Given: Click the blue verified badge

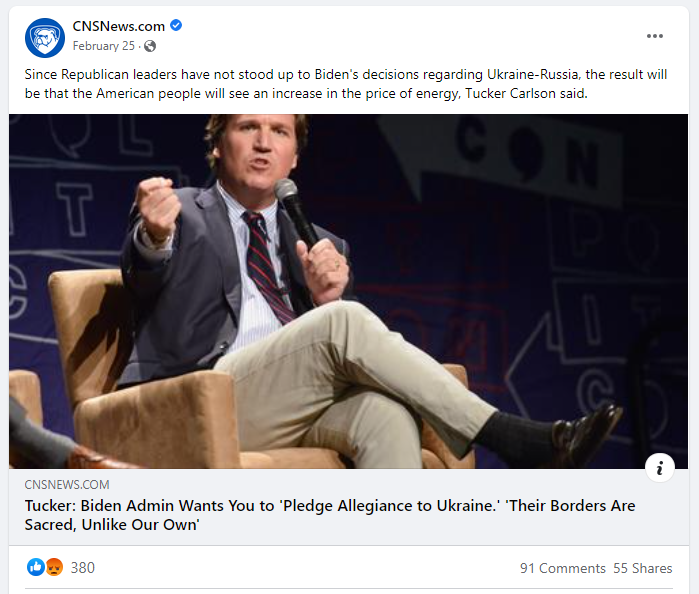Looking at the screenshot, I should tap(176, 26).
